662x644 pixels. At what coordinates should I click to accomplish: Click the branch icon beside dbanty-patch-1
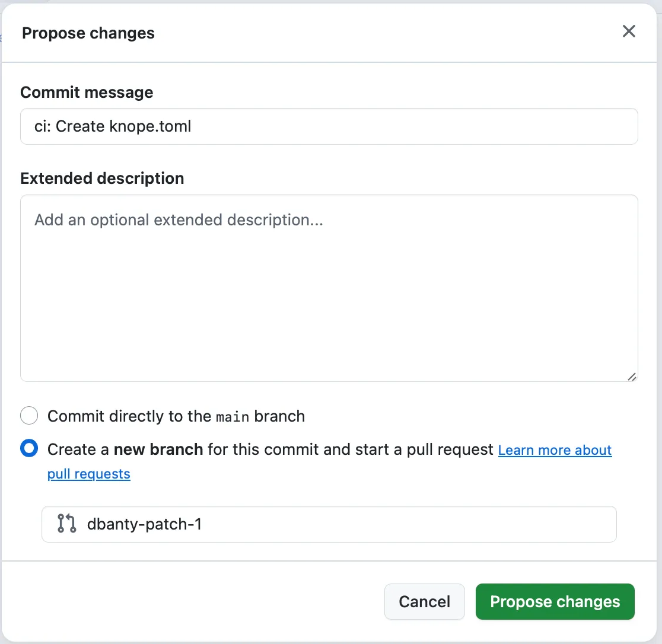(66, 524)
